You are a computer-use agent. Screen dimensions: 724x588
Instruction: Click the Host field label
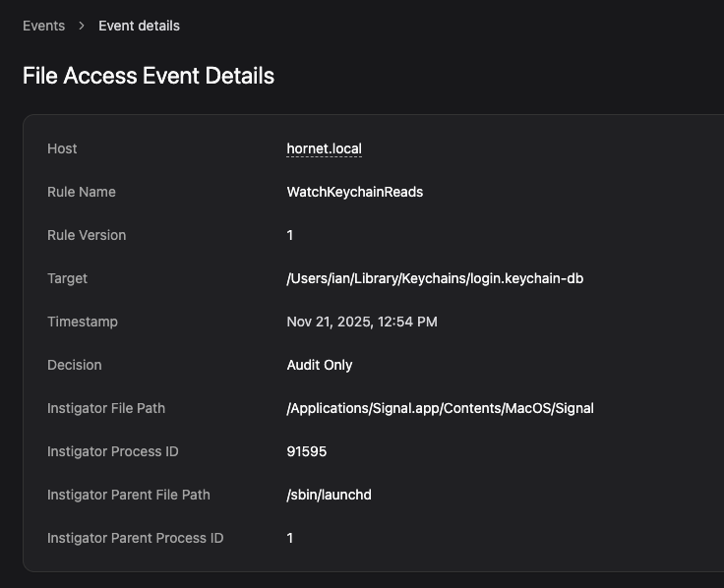[62, 148]
